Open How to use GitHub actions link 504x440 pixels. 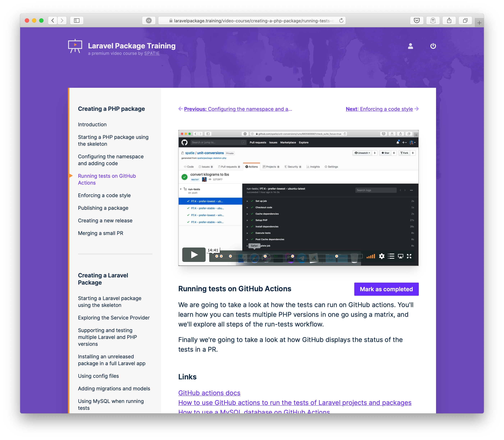(x=295, y=403)
